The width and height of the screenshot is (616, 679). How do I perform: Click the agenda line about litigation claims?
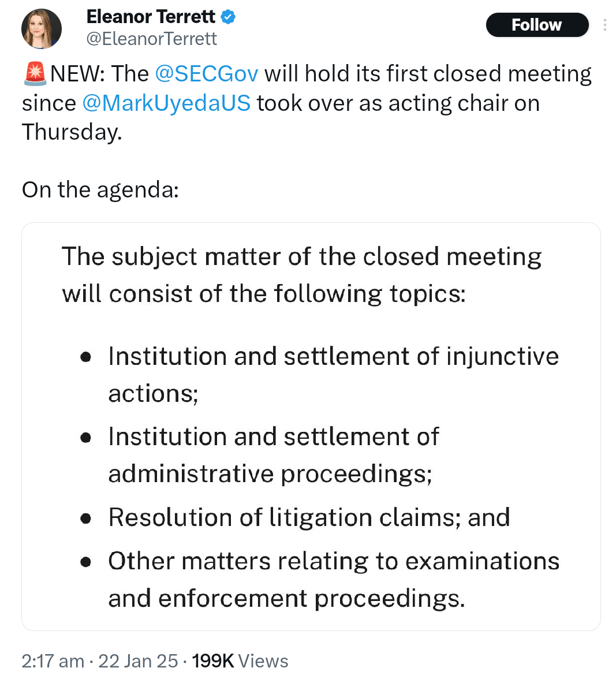coord(309,518)
